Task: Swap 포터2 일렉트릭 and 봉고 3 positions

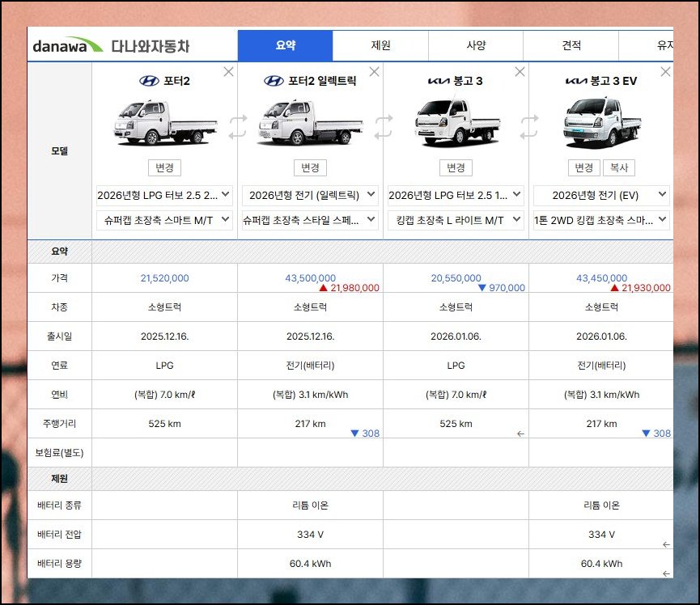Action: pos(384,127)
